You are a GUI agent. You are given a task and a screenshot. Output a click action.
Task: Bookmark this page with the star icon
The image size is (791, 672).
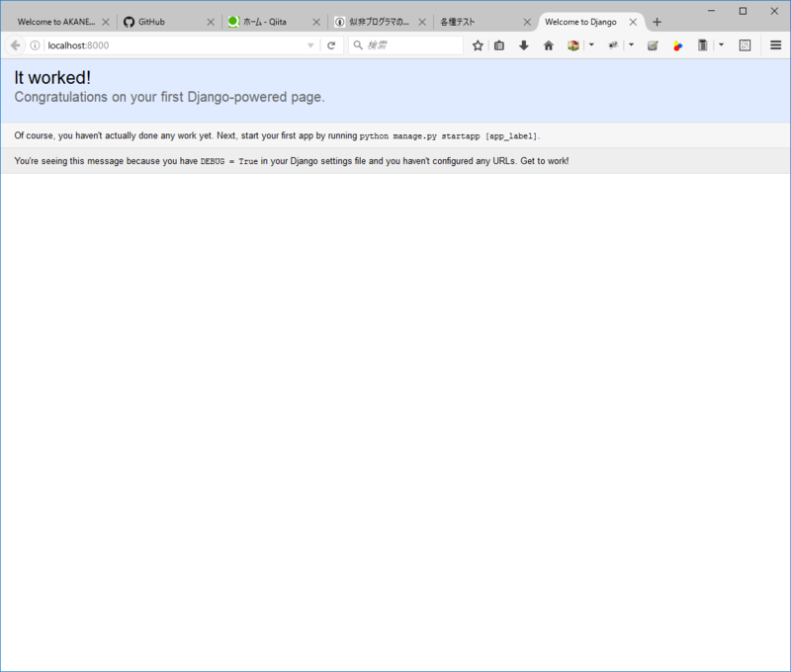[x=478, y=45]
